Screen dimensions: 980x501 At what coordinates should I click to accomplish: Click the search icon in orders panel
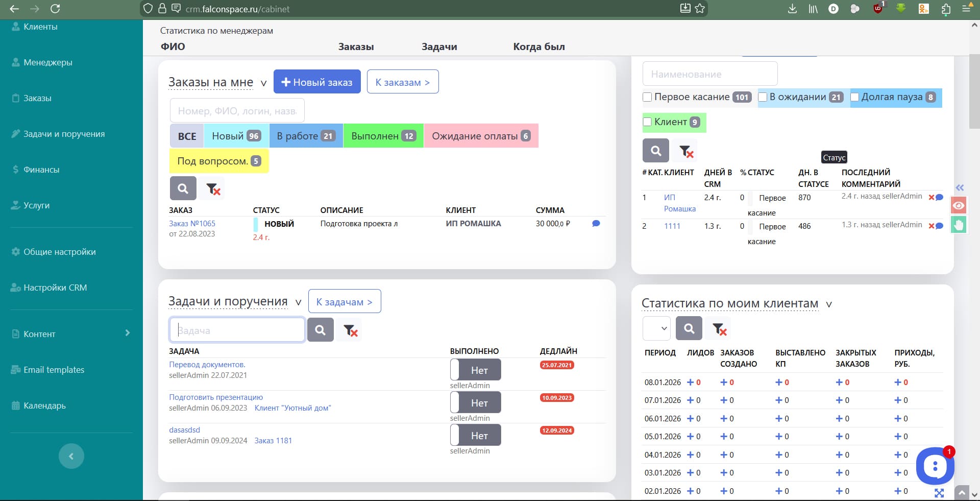[183, 188]
